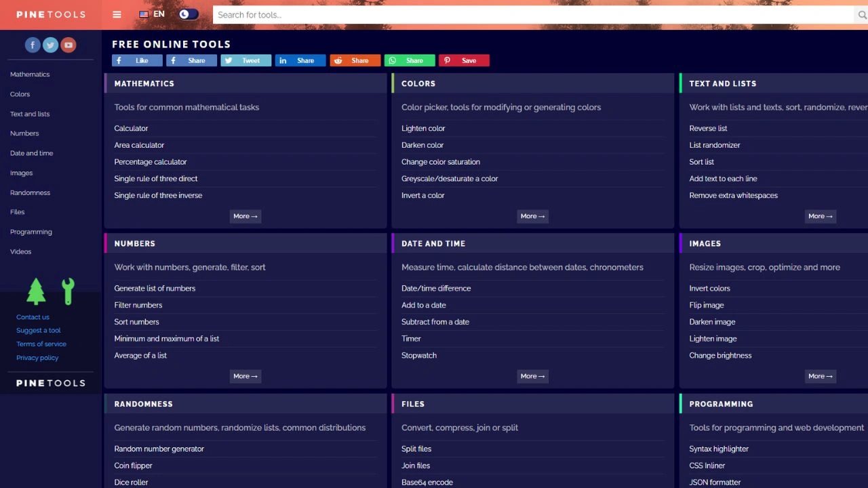Viewport: 868px width, 488px height.
Task: Select Programming in the sidebar menu
Action: click(x=31, y=232)
